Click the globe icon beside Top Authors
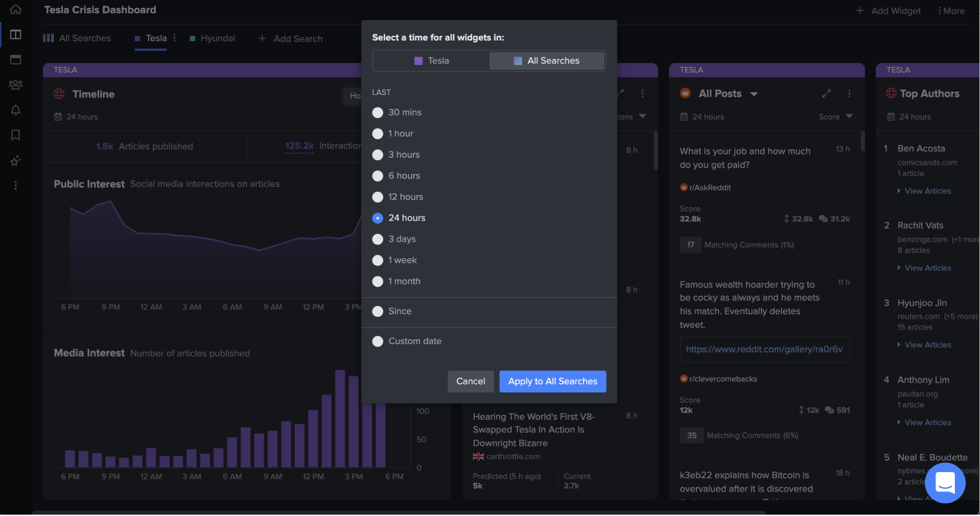 (892, 94)
